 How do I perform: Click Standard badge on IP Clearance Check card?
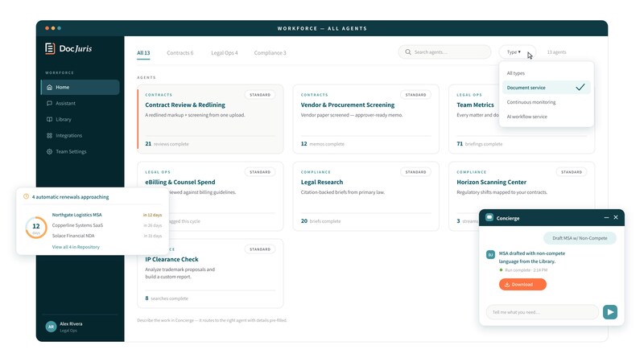pos(260,249)
